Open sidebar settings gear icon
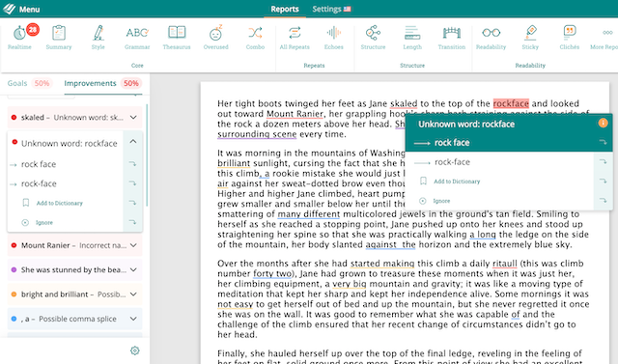 (x=135, y=350)
